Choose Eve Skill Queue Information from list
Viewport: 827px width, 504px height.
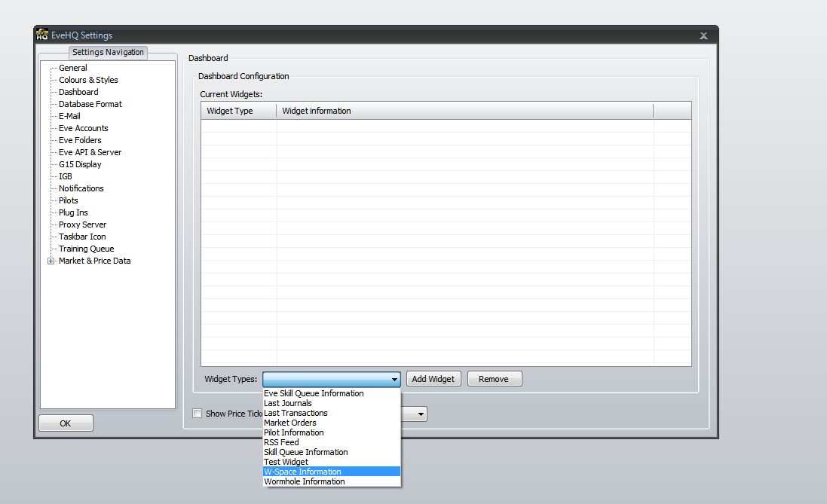coord(331,393)
